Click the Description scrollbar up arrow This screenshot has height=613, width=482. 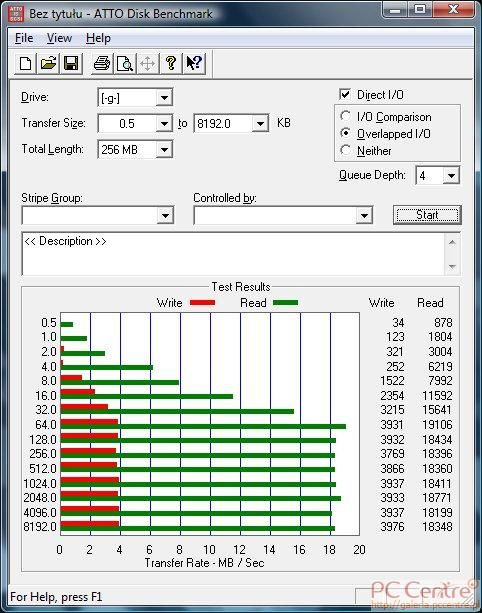[x=452, y=243]
